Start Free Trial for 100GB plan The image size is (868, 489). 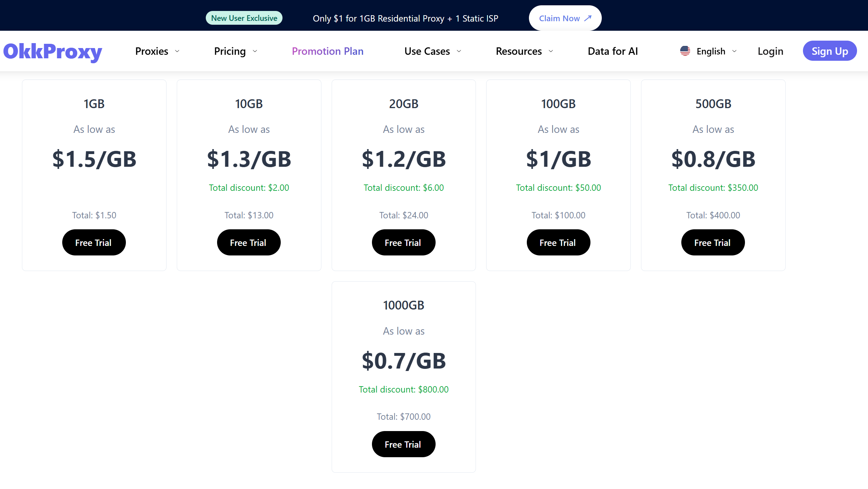pyautogui.click(x=558, y=243)
